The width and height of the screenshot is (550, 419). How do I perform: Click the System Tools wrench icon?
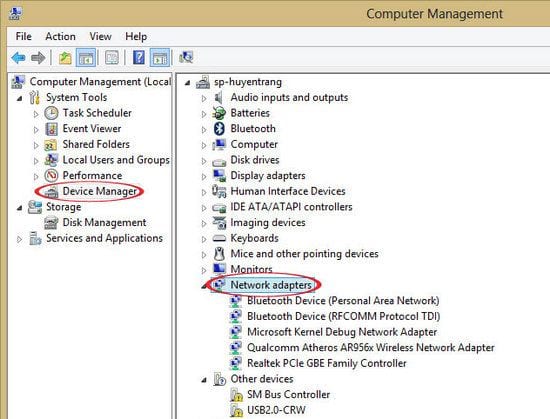[35, 97]
